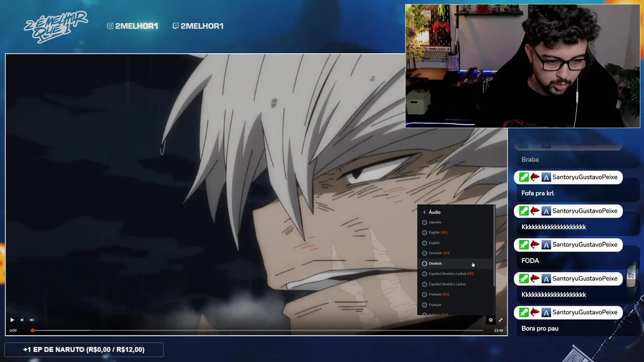Viewport: 644px width, 362px height.
Task: Click the +1 EP DE NARUTO goal bar
Action: [84, 349]
